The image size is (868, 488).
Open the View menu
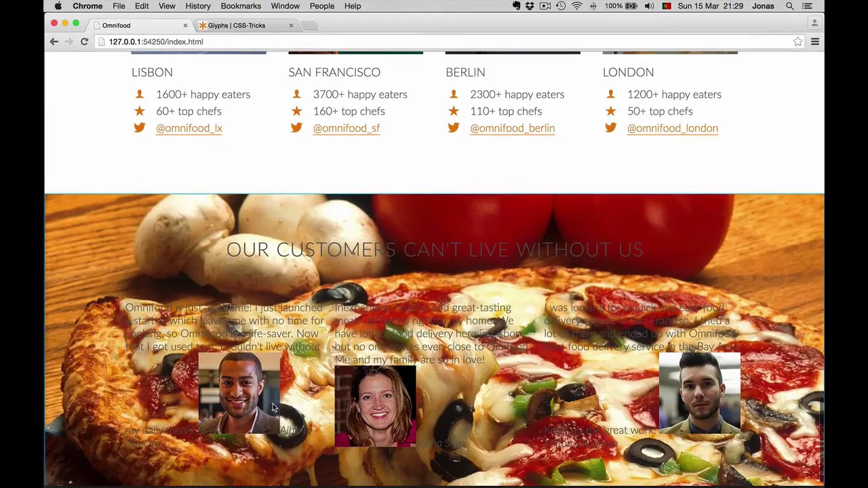pyautogui.click(x=167, y=6)
